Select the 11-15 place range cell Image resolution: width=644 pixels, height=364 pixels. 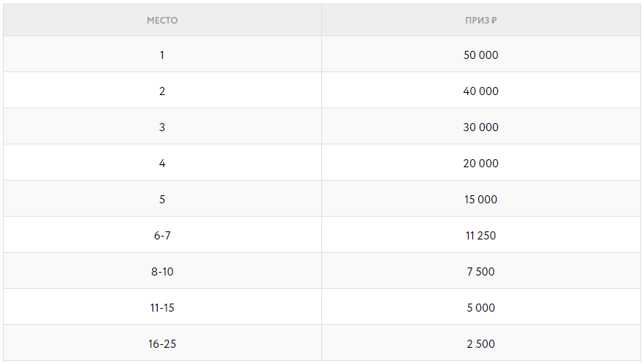tap(162, 308)
